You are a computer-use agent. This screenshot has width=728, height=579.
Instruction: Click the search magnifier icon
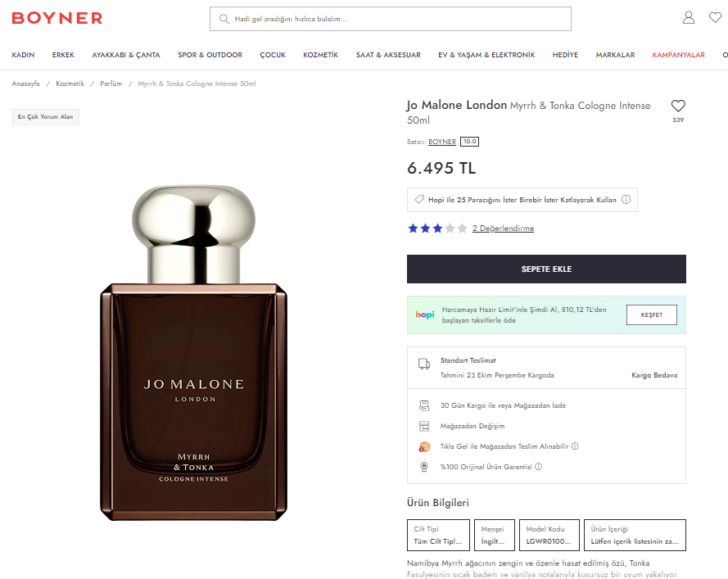click(224, 19)
